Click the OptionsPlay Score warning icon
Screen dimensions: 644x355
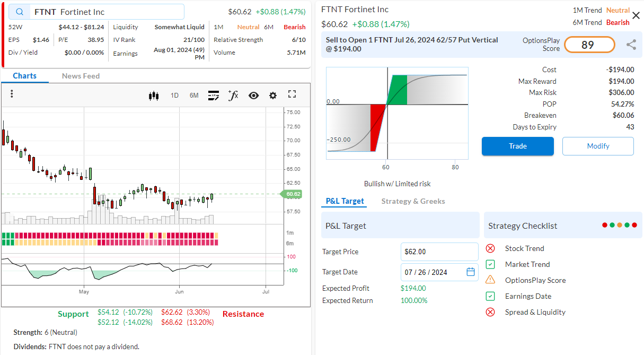click(x=490, y=280)
